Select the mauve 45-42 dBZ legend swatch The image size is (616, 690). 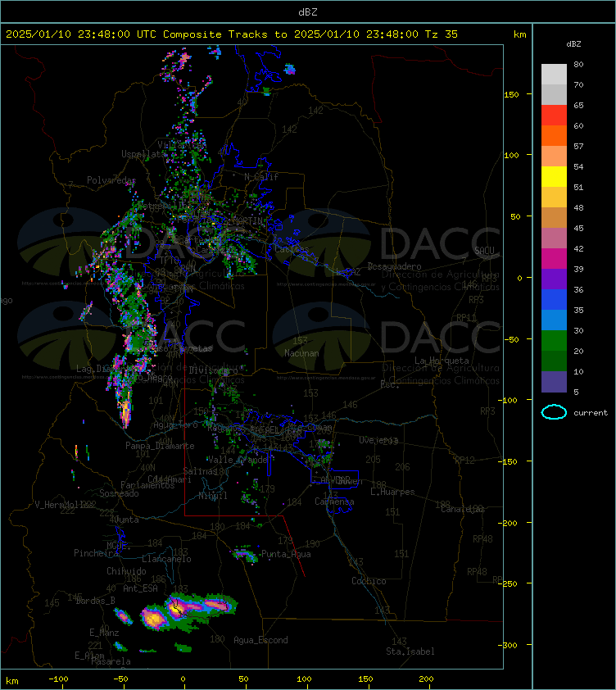click(554, 238)
